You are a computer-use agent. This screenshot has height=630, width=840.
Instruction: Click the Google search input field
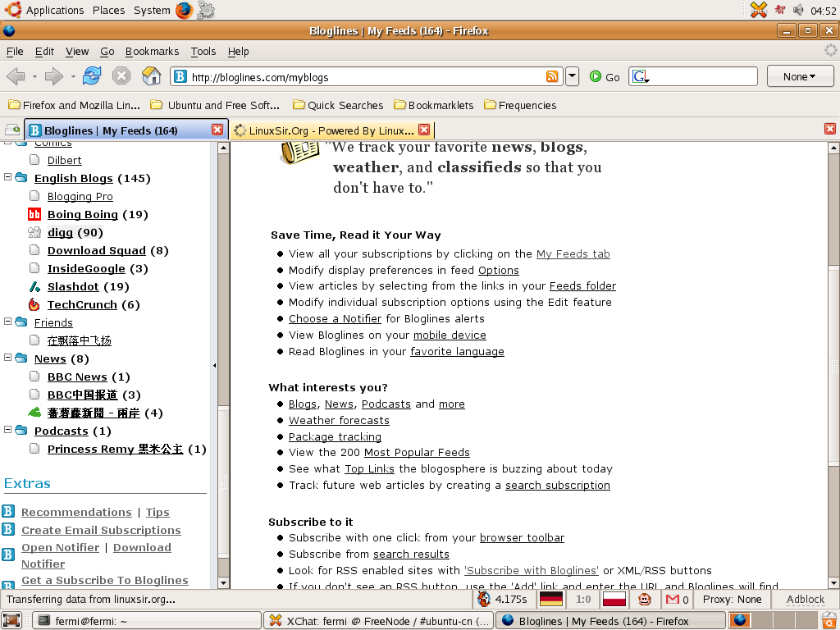pos(703,76)
